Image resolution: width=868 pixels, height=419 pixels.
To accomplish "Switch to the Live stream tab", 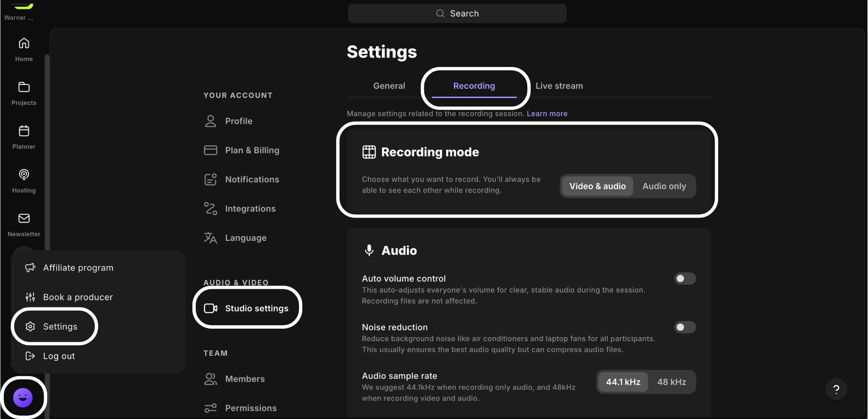I will point(559,86).
